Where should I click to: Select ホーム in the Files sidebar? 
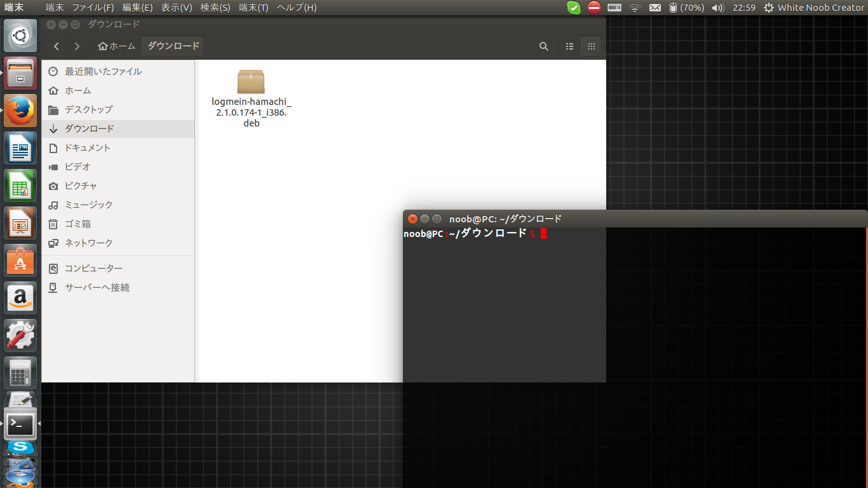pyautogui.click(x=118, y=90)
